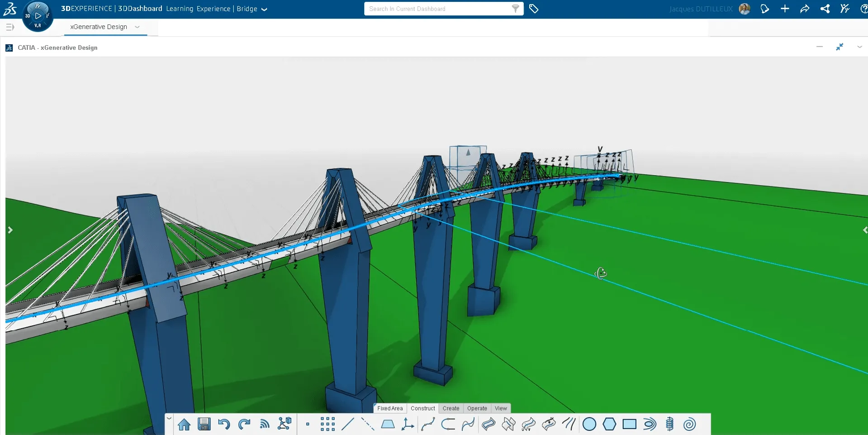Screen dimensions: 868x435
Task: Open xGenerative Design tab dropdown chevron
Action: coord(137,27)
